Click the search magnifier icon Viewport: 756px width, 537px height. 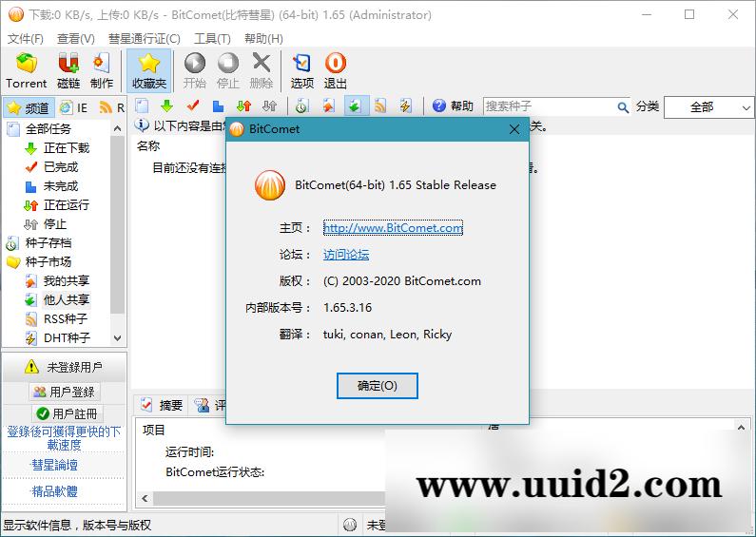(x=623, y=107)
